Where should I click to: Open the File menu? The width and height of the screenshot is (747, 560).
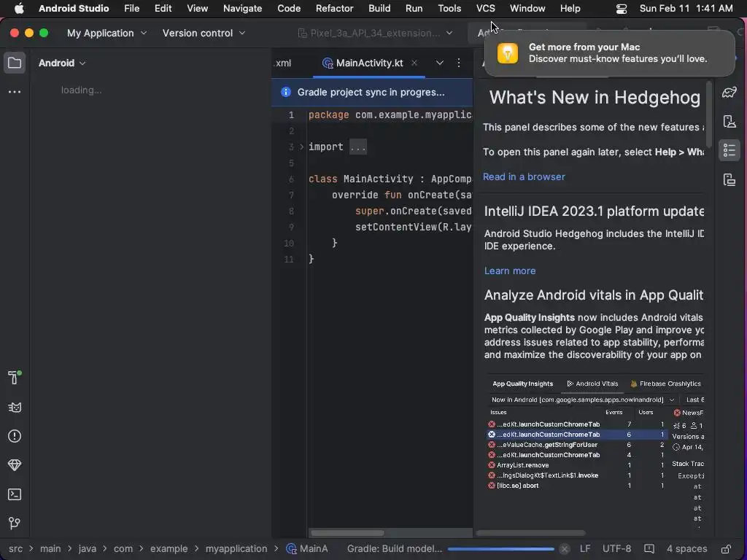[131, 8]
